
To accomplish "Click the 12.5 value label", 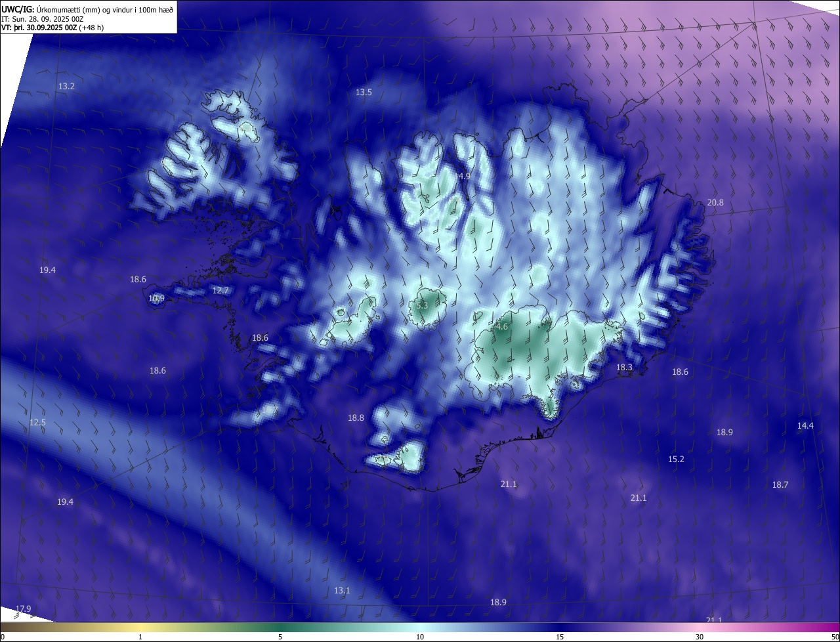I will click(37, 423).
